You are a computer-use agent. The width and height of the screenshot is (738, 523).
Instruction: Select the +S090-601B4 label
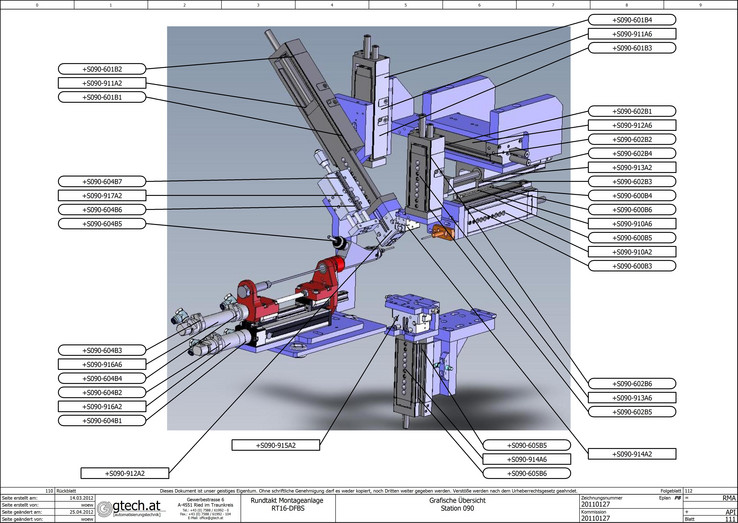632,20
